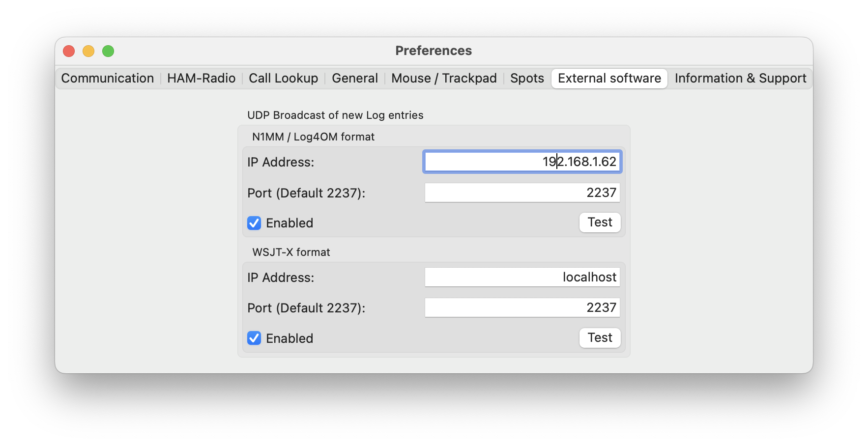Click the WSJT-X localhost IP field
The height and width of the screenshot is (446, 868).
(x=522, y=277)
